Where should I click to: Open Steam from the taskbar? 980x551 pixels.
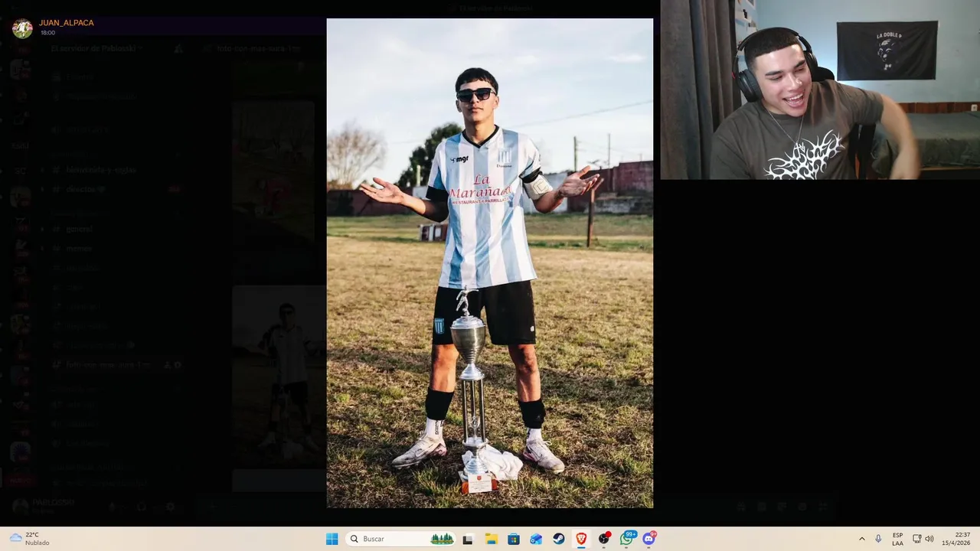click(559, 539)
